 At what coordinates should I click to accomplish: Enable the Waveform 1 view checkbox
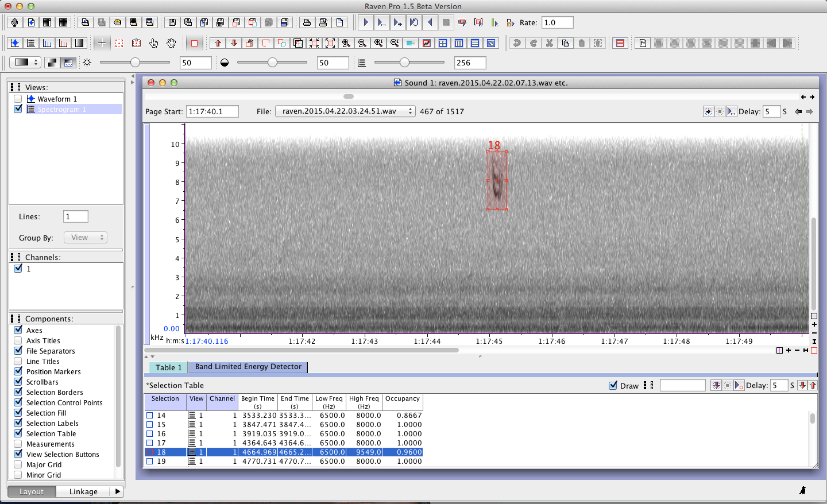pos(18,99)
